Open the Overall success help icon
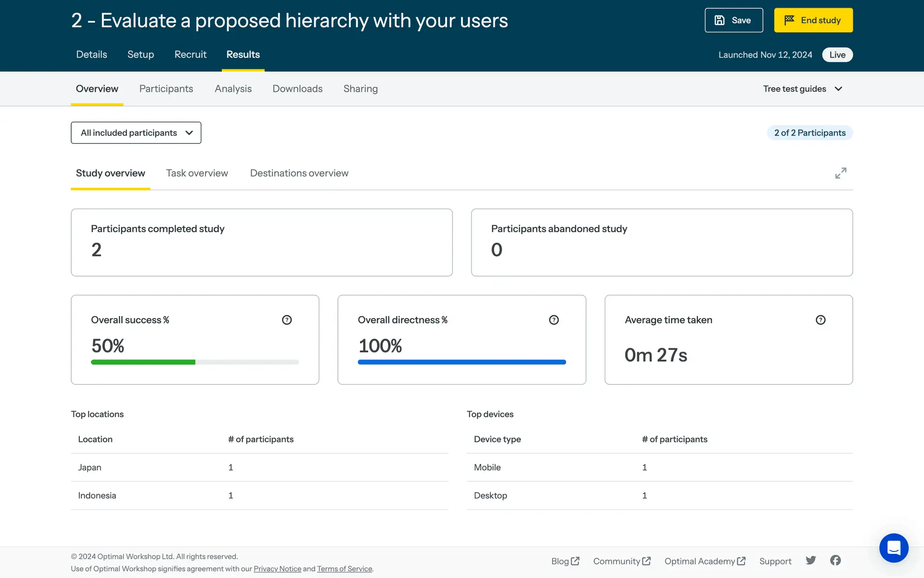The image size is (924, 578). click(x=287, y=320)
